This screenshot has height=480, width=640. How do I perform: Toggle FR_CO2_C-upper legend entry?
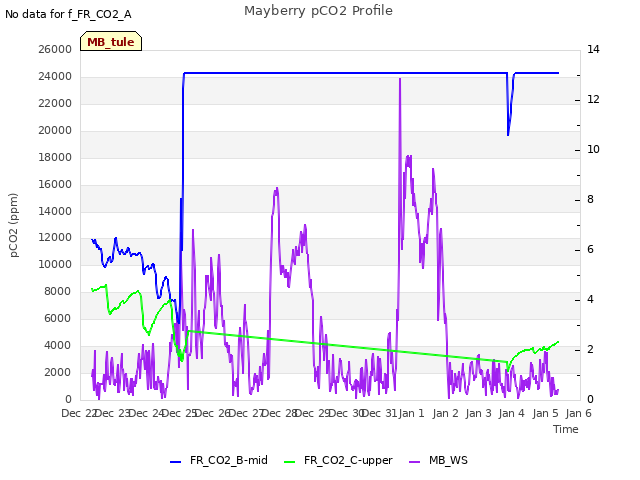pyautogui.click(x=338, y=460)
